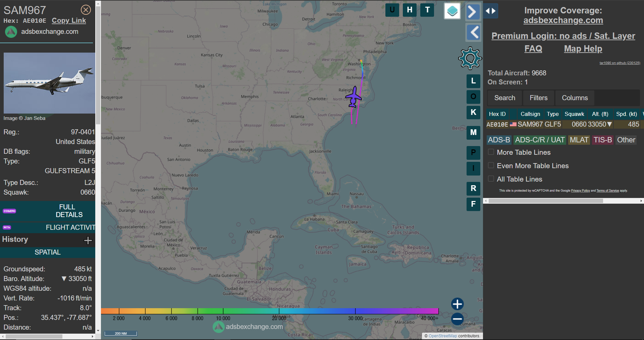Open the Terms of Service link
The image size is (644, 340).
(607, 191)
